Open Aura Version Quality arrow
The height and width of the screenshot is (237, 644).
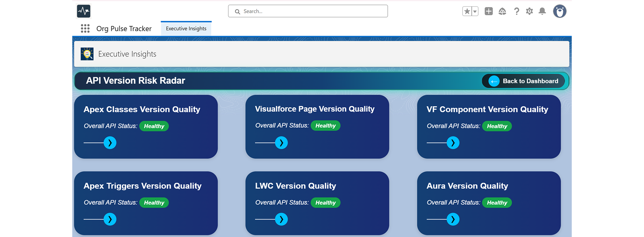453,219
